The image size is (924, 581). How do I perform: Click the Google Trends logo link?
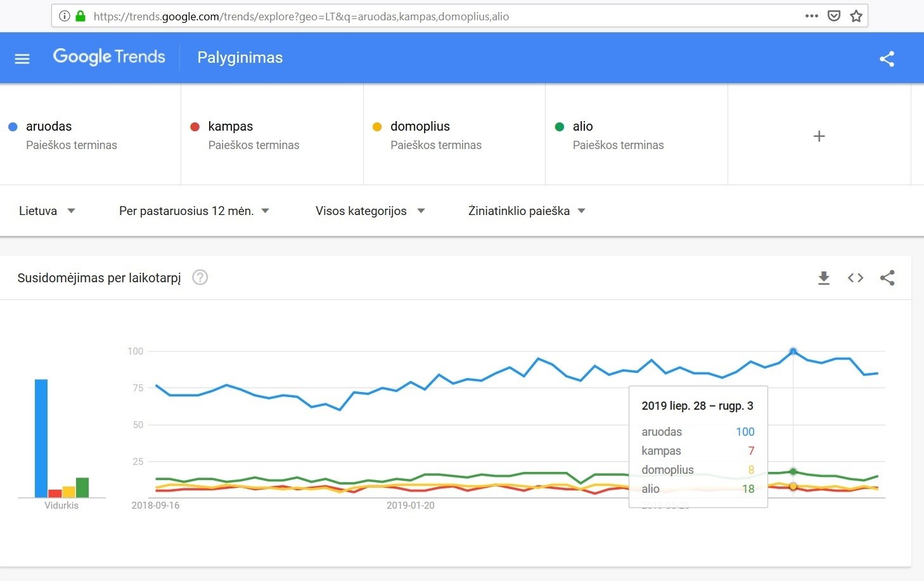(x=109, y=57)
